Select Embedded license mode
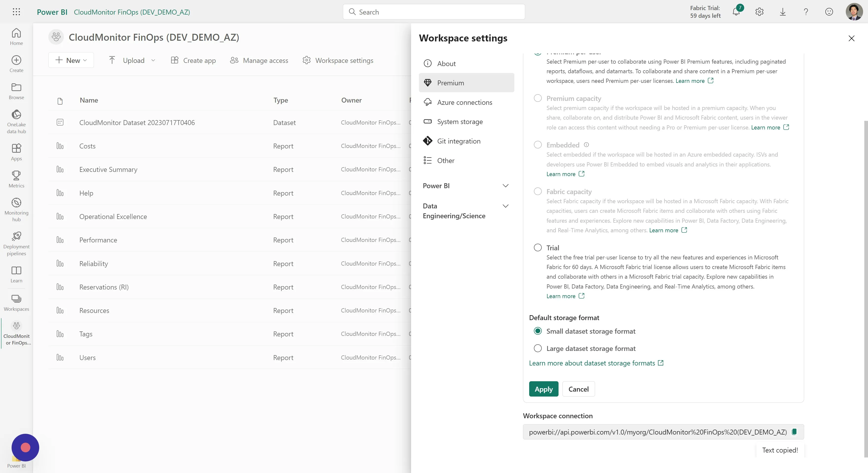The height and width of the screenshot is (473, 868). pos(538,145)
